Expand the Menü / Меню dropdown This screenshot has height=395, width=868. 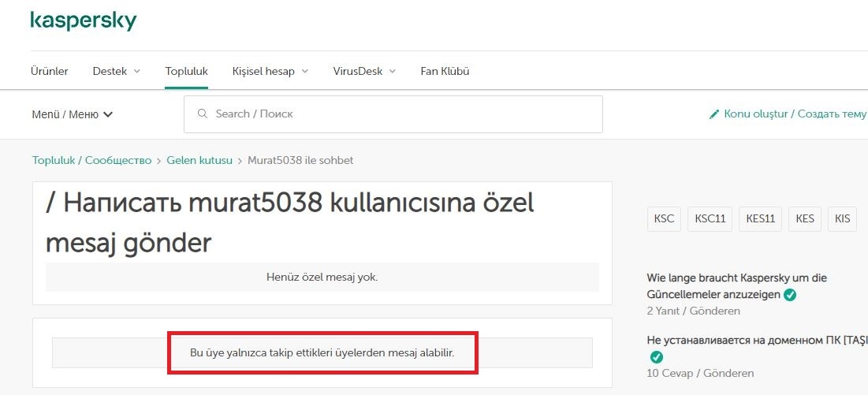(x=73, y=114)
